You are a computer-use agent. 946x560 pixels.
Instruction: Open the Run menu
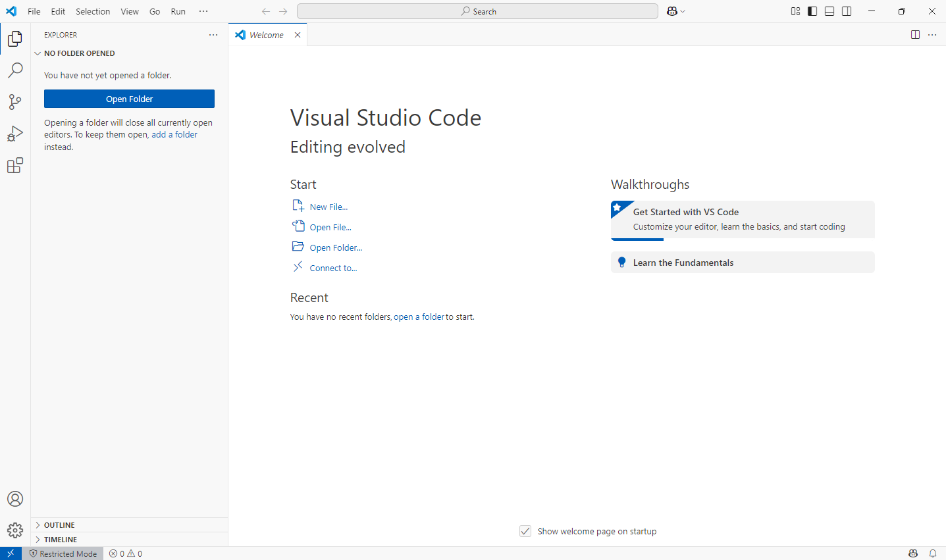[178, 11]
